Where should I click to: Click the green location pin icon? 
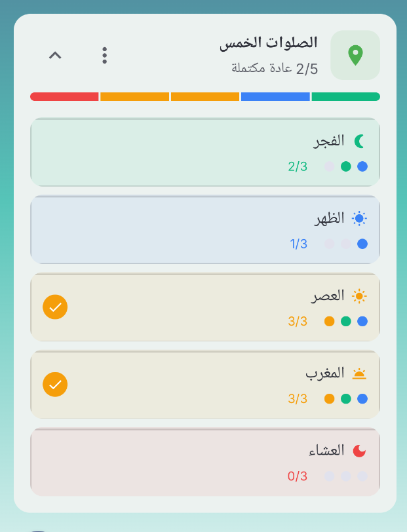pyautogui.click(x=357, y=55)
